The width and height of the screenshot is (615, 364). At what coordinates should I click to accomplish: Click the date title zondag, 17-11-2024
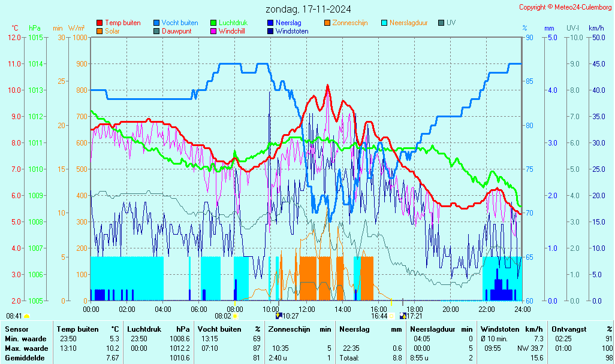[308, 9]
